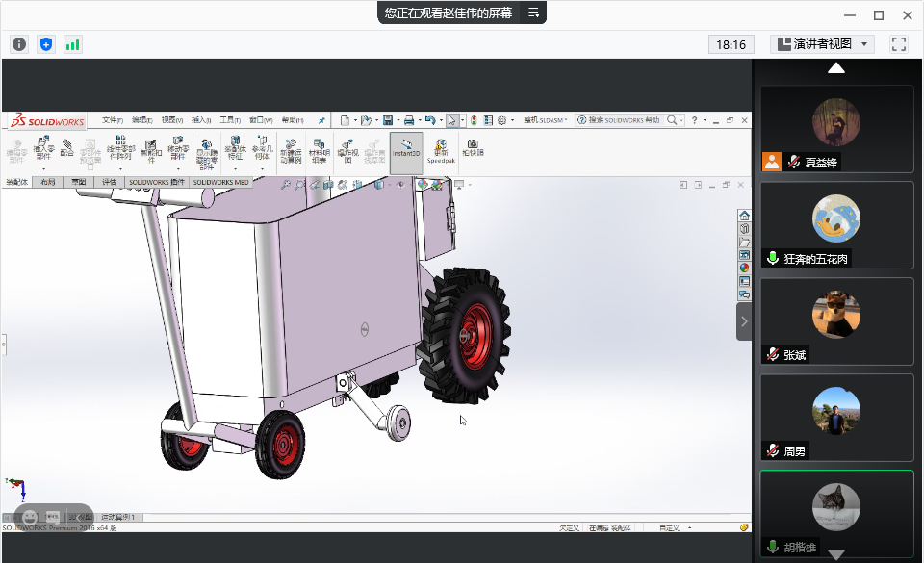924x563 pixels.
Task: Open the 演讲者视图 layout dropdown
Action: coord(821,44)
